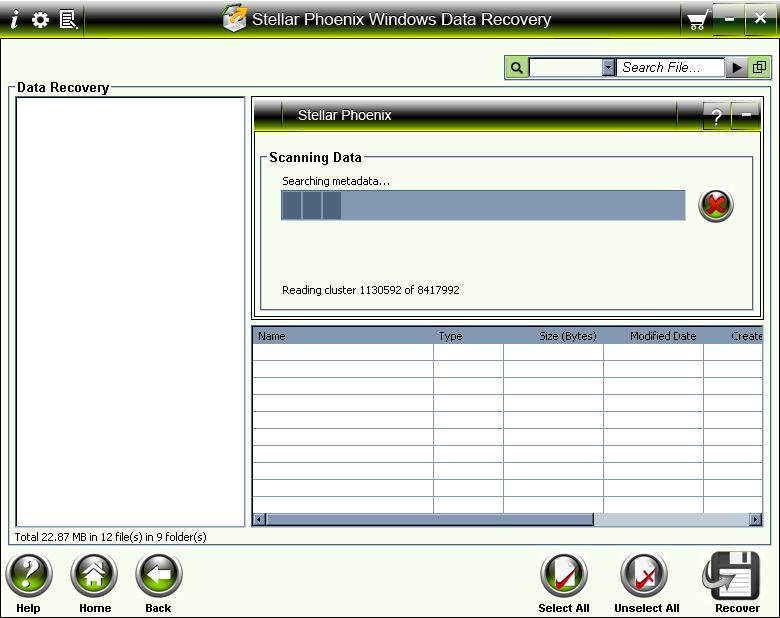Screen dimensions: 780x618
Task: Sort by Size (Bytes) column header
Action: [x=553, y=336]
